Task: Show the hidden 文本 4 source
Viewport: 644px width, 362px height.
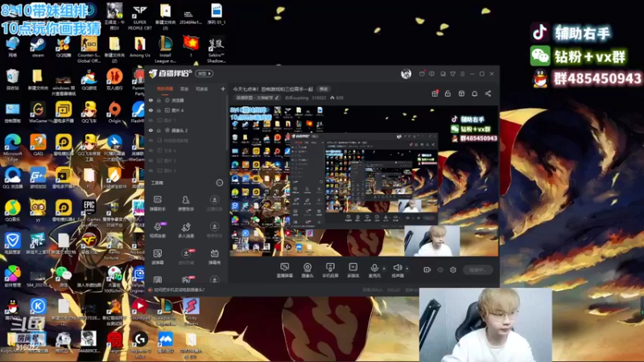Action: pyautogui.click(x=151, y=150)
